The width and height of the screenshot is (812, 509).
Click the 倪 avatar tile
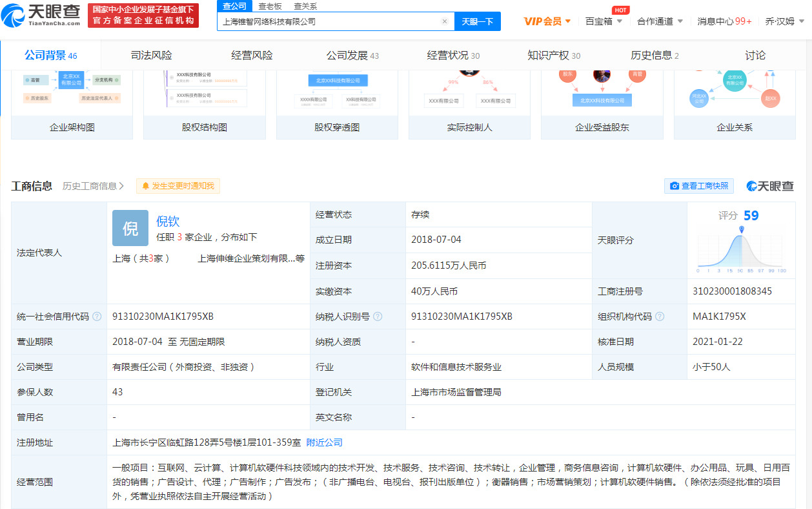130,228
